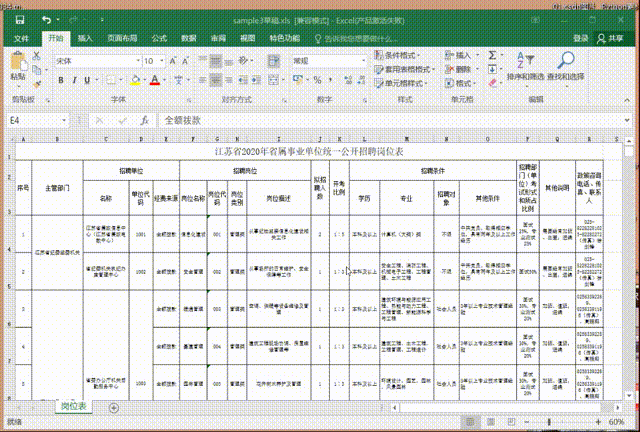Toggle Align Left

point(202,80)
